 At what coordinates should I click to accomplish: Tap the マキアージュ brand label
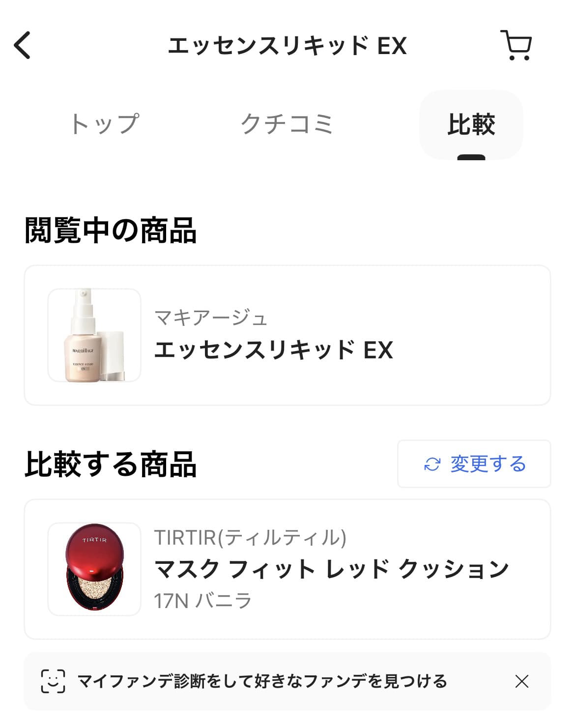pos(210,318)
